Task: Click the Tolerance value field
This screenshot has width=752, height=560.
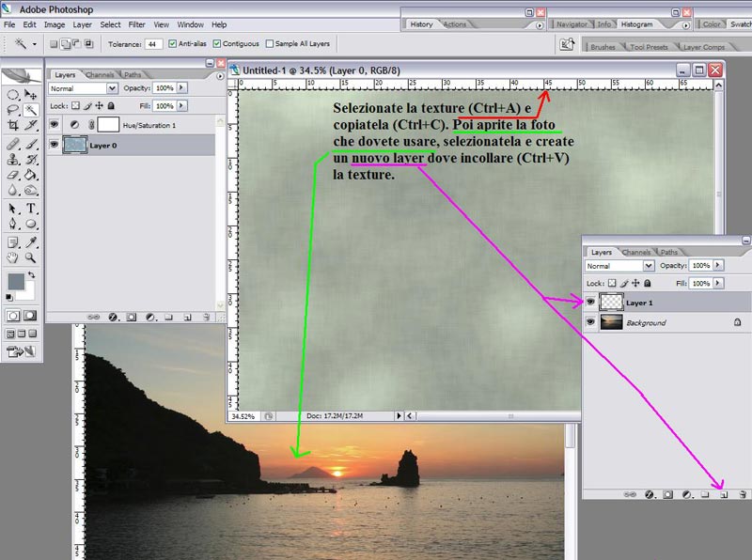Action: (153, 44)
